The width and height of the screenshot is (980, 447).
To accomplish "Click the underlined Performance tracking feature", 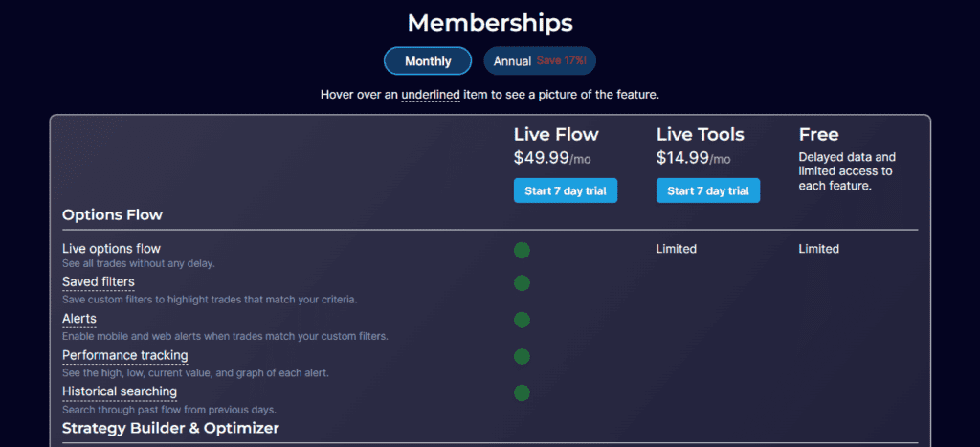I will (125, 356).
